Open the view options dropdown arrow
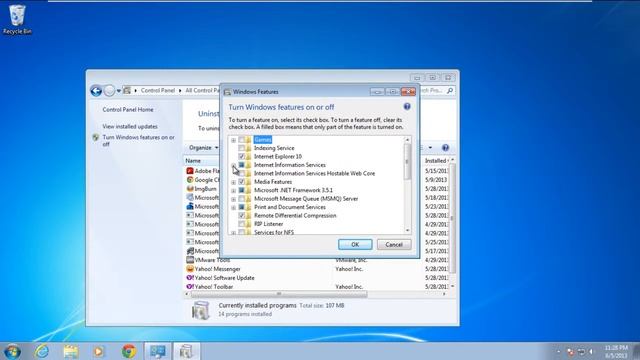Screen dimensions: 640x360 click(x=430, y=147)
